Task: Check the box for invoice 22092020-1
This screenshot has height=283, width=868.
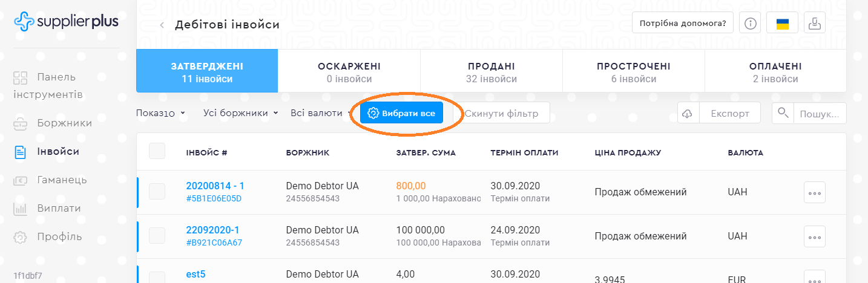Action: 157,236
